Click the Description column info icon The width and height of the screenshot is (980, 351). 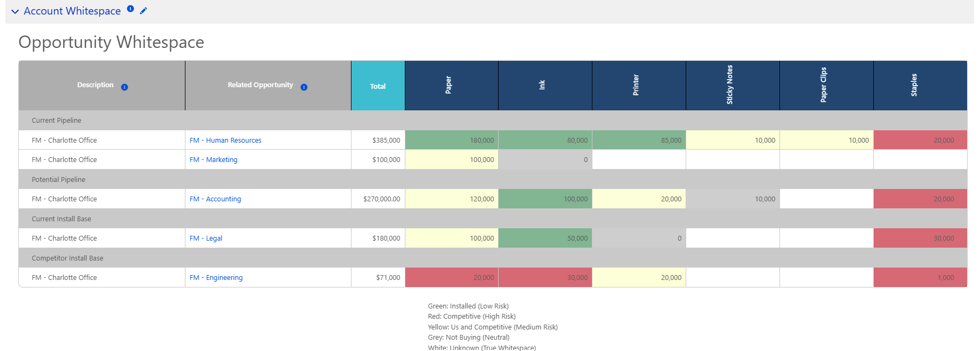[x=125, y=87]
